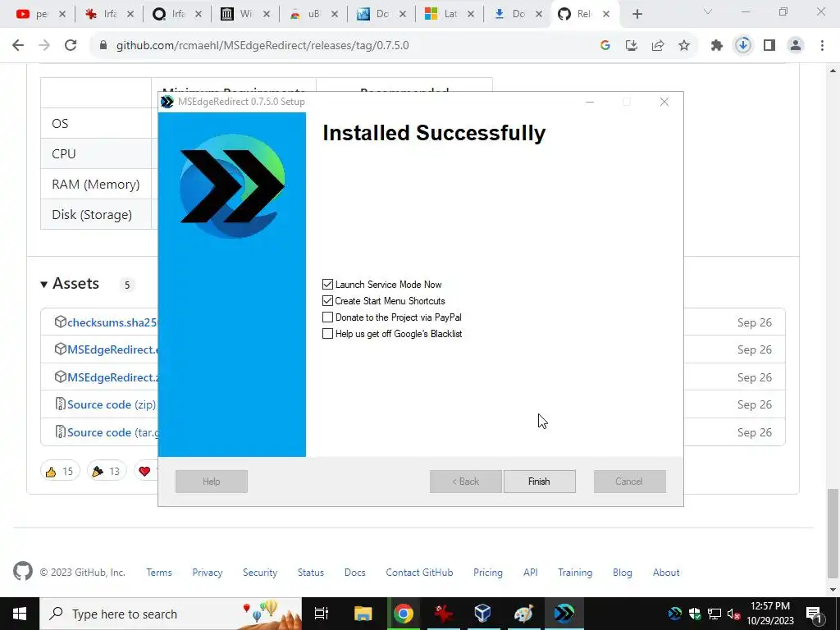840x630 pixels.
Task: Enable Donate to the Project via PayPal
Action: point(327,317)
